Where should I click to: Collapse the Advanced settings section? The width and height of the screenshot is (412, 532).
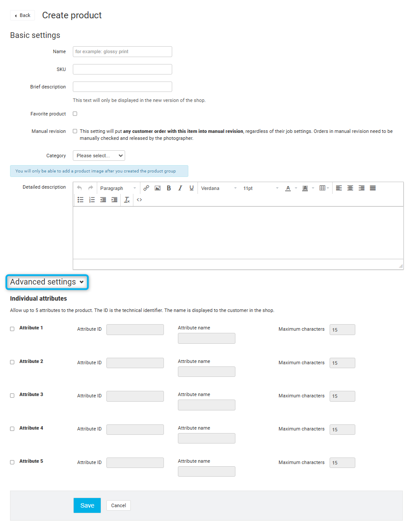click(47, 282)
